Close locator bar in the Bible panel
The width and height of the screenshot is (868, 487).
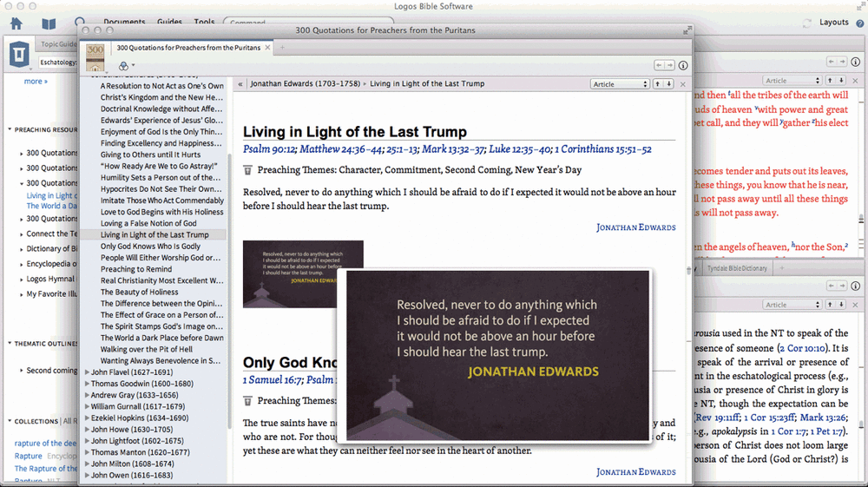click(x=855, y=81)
